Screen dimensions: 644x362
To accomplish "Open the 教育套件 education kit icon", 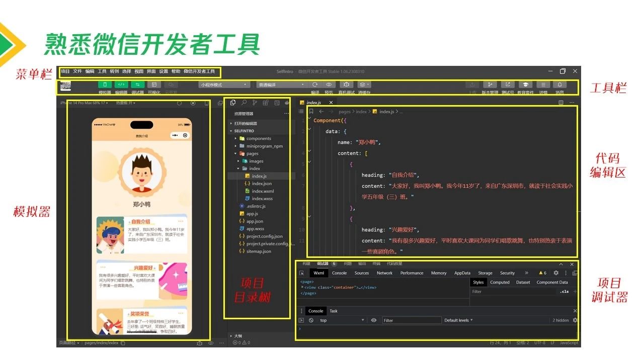I will tap(525, 84).
